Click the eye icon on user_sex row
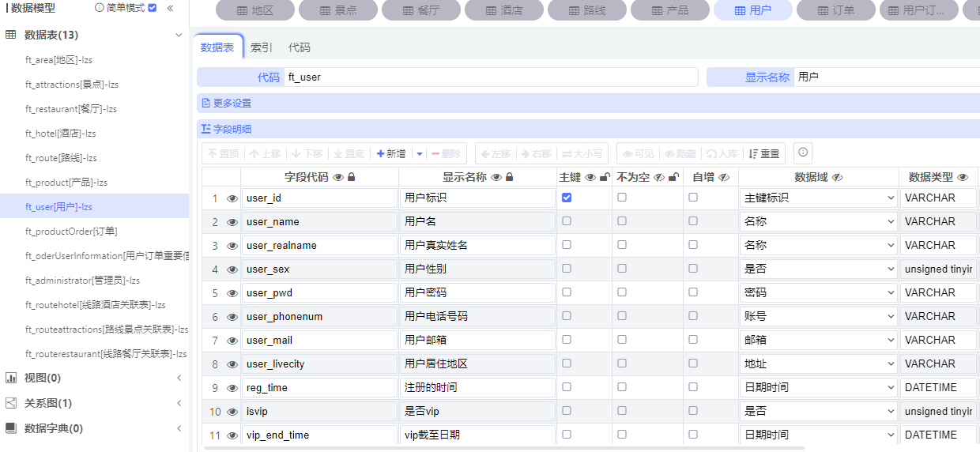The height and width of the screenshot is (452, 980). (232, 269)
